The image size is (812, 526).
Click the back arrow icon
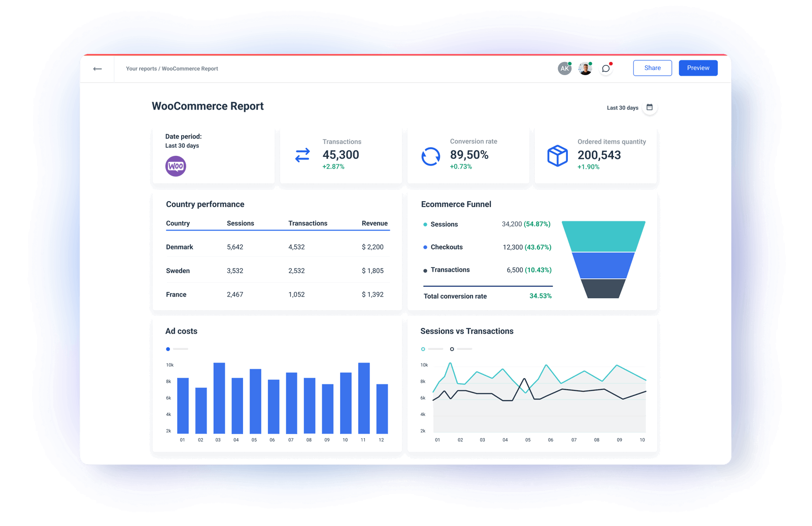(x=97, y=69)
